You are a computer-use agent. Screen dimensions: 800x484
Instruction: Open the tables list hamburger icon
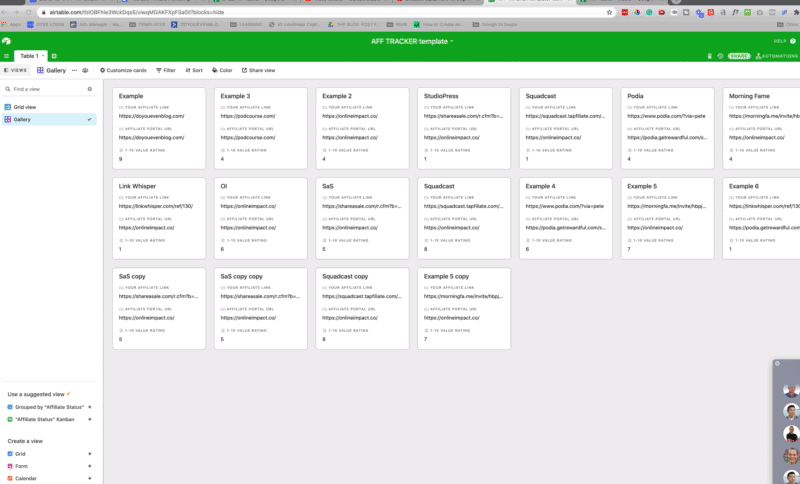(x=6, y=56)
